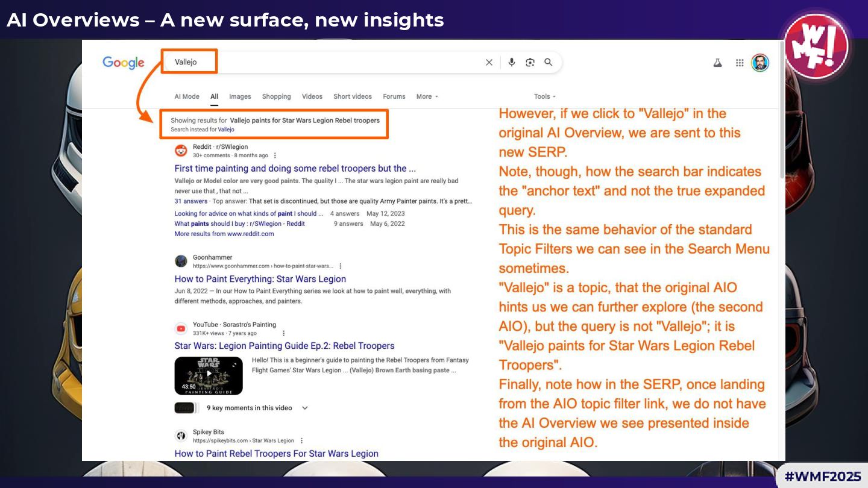The height and width of the screenshot is (488, 868).
Task: Open the More search filters dropdown
Action: [x=427, y=96]
